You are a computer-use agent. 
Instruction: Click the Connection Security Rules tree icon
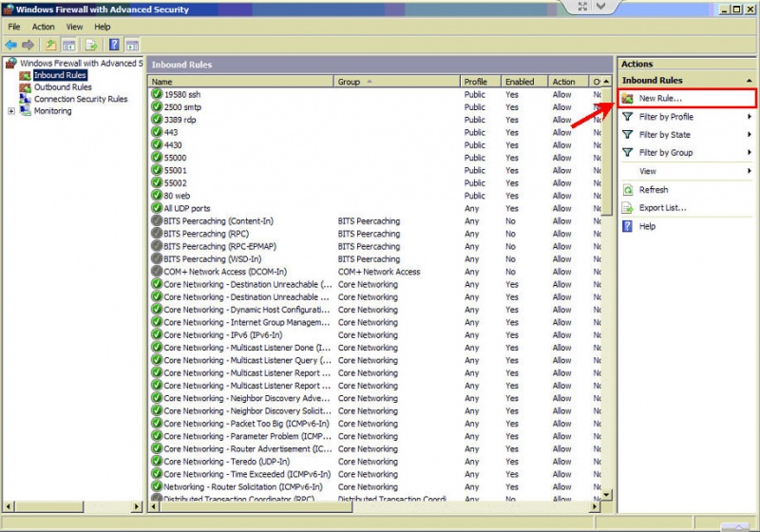tap(26, 99)
